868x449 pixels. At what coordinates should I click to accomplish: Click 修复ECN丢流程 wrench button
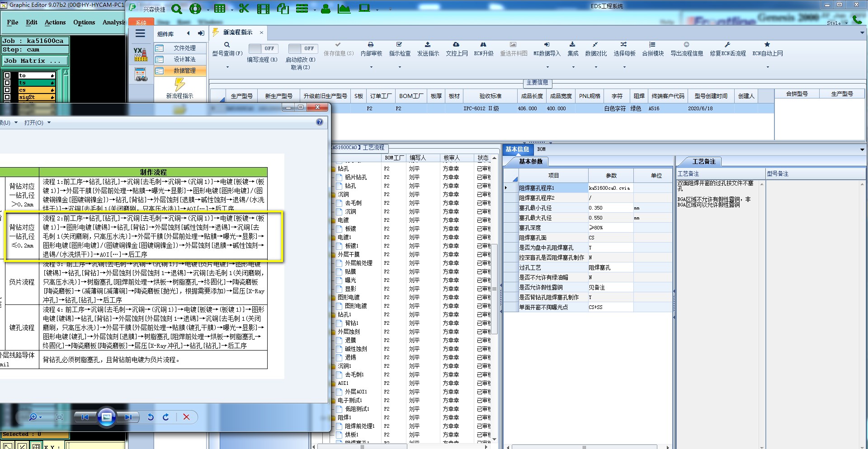[727, 49]
